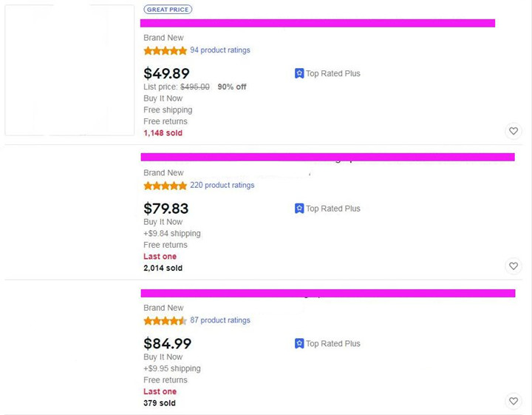
Task: Open the third listing title above $84.99
Action: [328, 293]
